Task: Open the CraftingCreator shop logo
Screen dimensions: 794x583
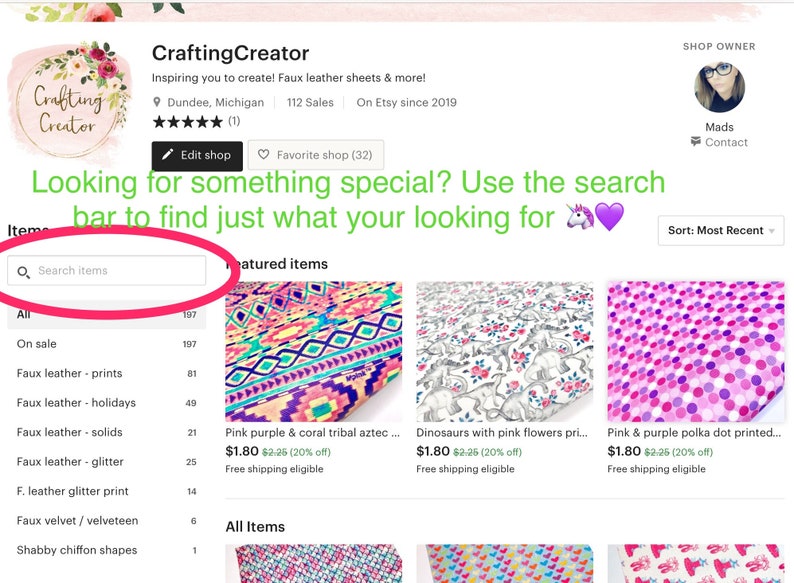Action: coord(70,101)
